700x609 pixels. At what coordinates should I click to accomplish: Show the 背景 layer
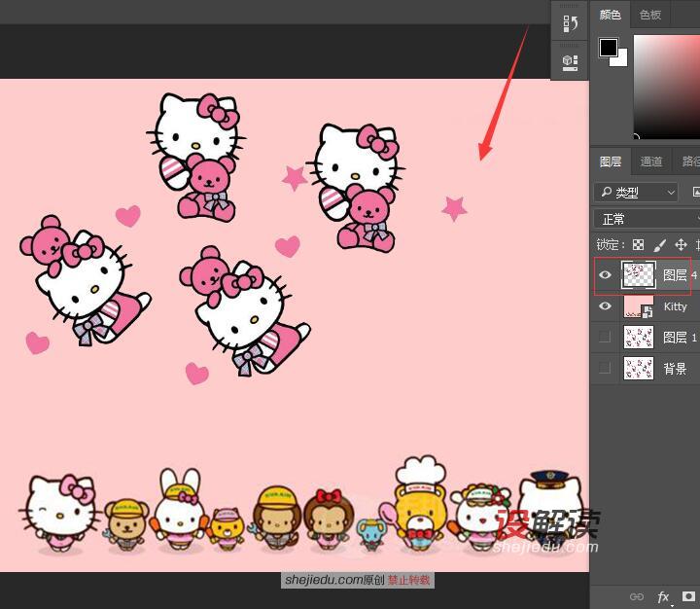point(606,369)
